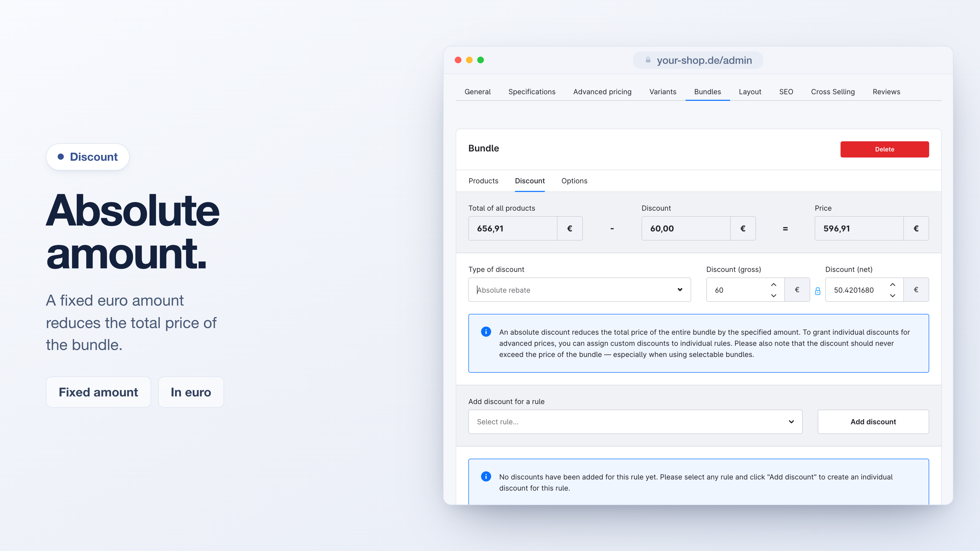Select the Bundles tab
Screen dimensions: 980x551
coord(707,92)
